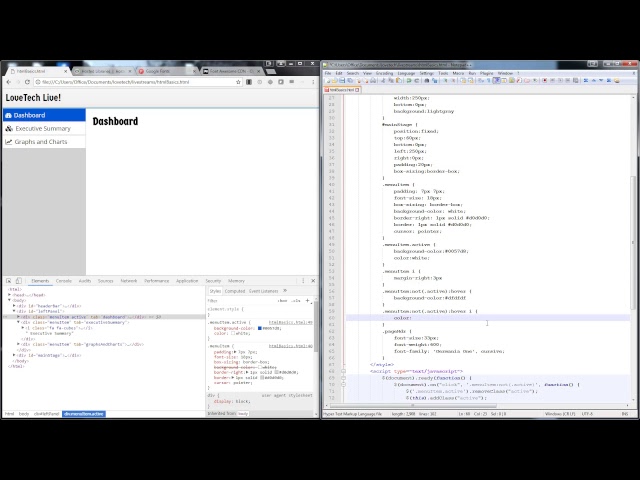Open the blue background-color swatch picker
640x480 pixels.
[260, 328]
